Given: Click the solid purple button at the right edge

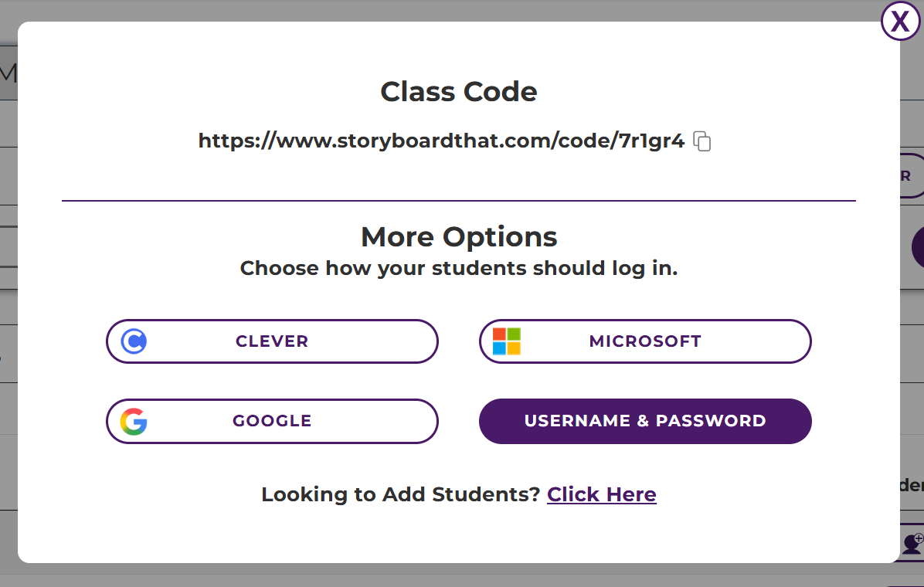Looking at the screenshot, I should (917, 247).
